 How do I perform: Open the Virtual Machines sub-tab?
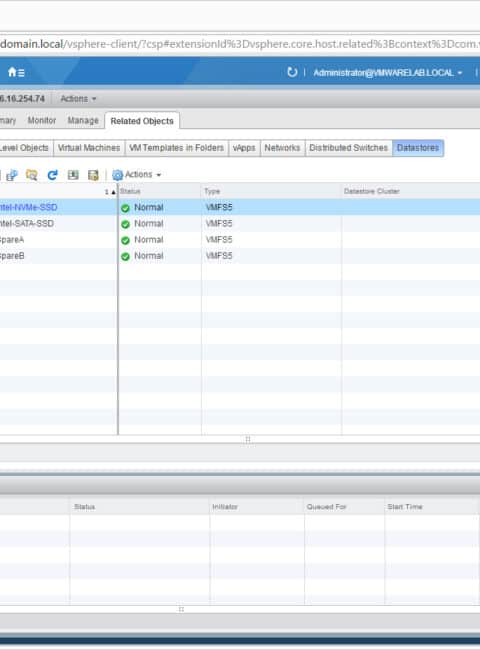pos(89,148)
